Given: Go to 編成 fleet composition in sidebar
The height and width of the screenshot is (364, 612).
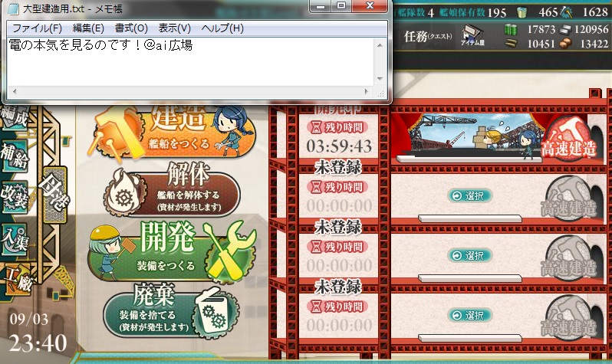Looking at the screenshot, I should tap(15, 116).
